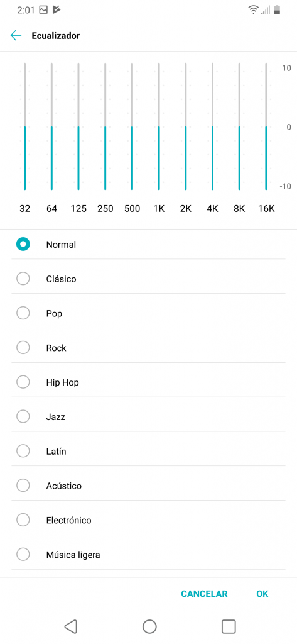Viewport: 297px width, 644px height.
Task: Tap the back arrow next to Ecualizador
Action: tap(16, 36)
